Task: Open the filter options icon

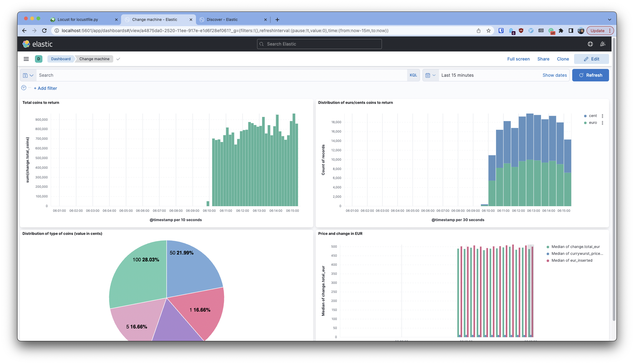Action: click(x=24, y=88)
